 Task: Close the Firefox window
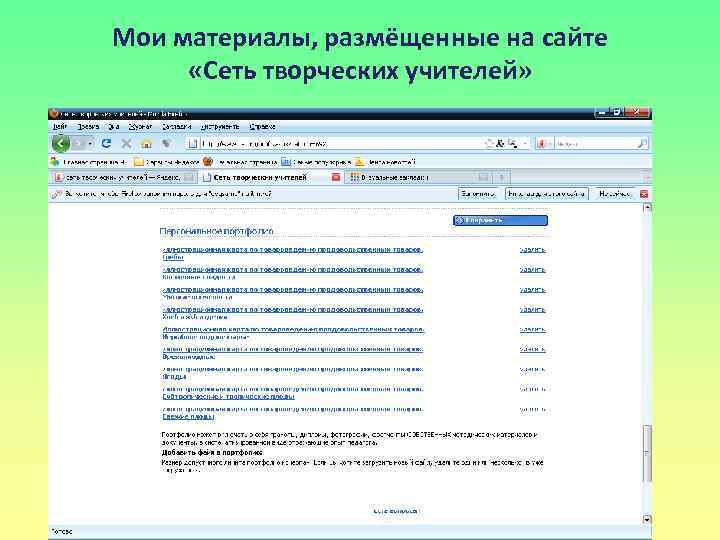point(636,112)
